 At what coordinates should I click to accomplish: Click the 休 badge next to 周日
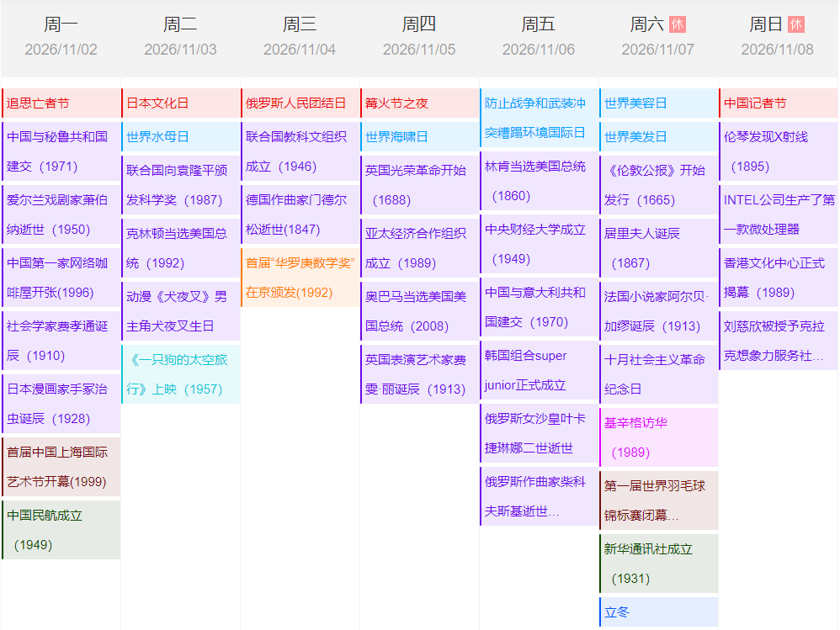tap(796, 24)
